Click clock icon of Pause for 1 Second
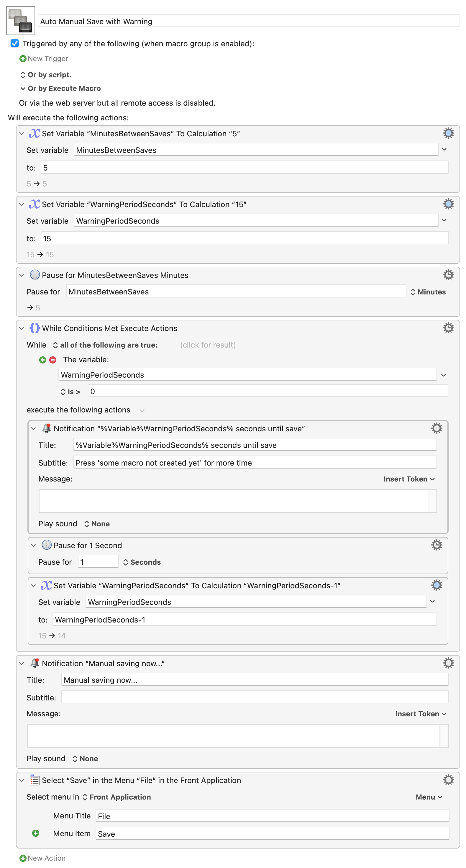The height and width of the screenshot is (868, 466). point(47,545)
